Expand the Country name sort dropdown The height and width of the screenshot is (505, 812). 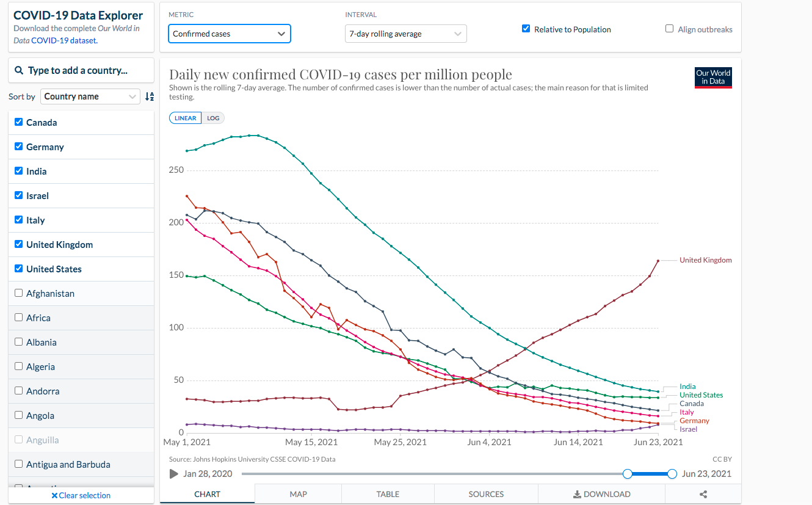point(90,96)
